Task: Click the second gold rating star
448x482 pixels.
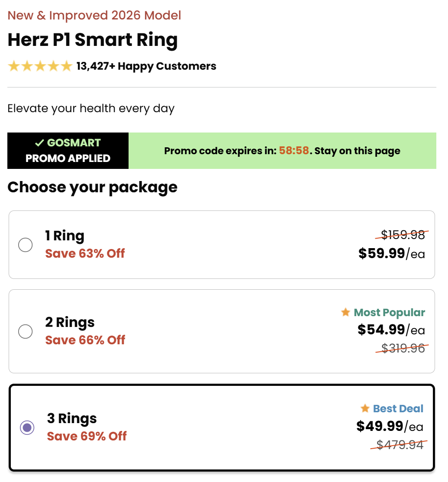Action: pyautogui.click(x=27, y=66)
